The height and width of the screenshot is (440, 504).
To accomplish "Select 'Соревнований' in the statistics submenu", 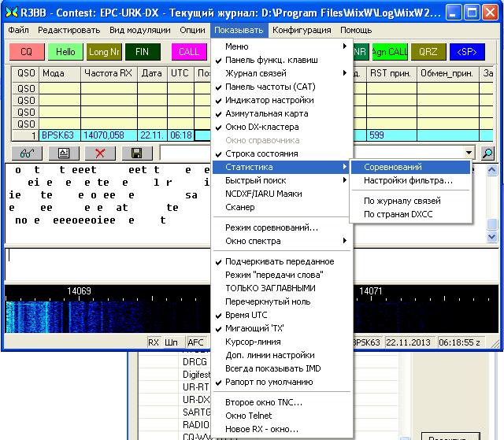I will (x=392, y=167).
